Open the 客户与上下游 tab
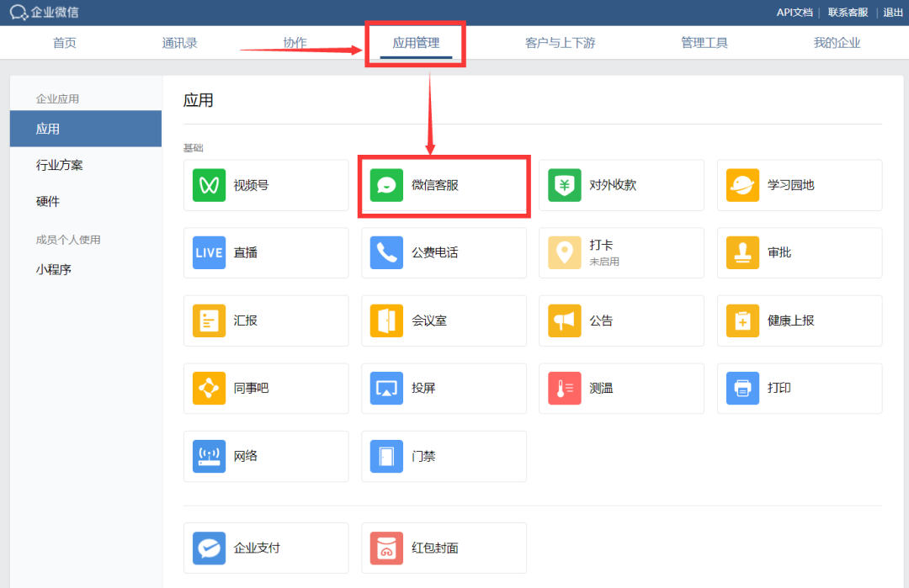Screen dimensions: 909x588 pos(560,43)
